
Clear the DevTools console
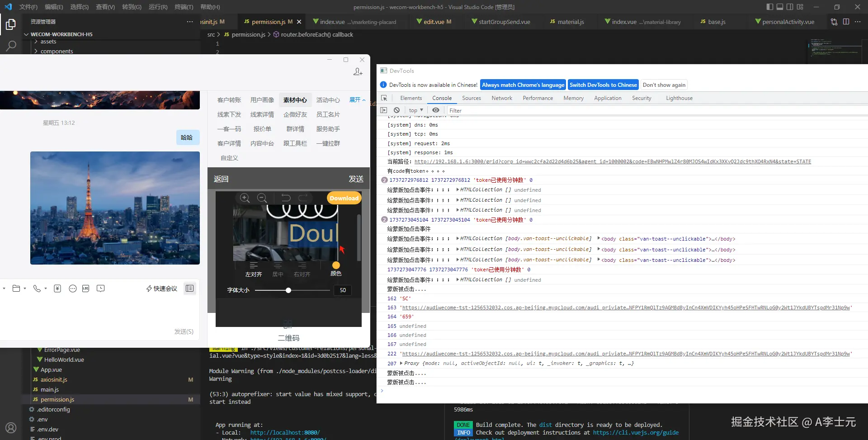click(396, 110)
